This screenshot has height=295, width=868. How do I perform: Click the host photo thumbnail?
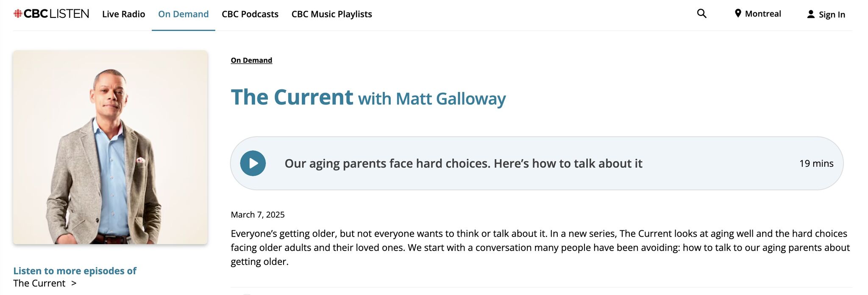(x=110, y=147)
